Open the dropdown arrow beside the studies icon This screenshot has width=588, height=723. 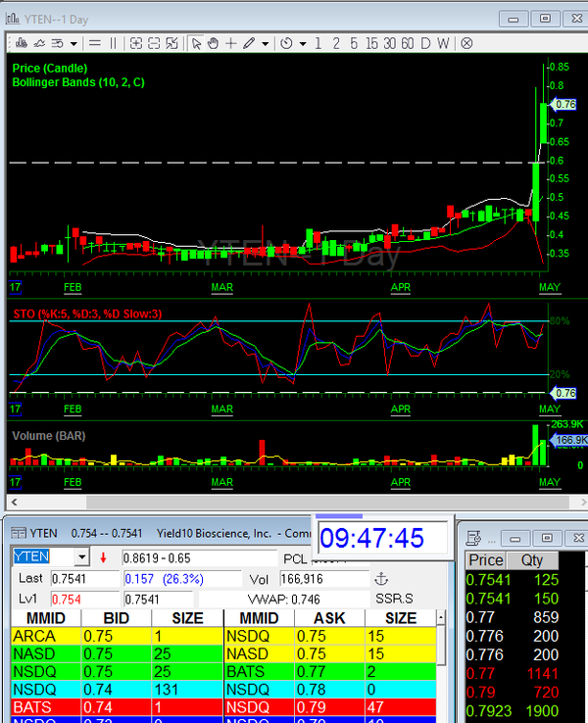pos(73,43)
